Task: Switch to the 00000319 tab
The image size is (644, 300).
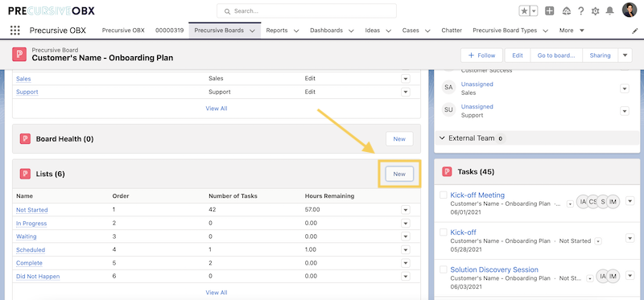Action: pyautogui.click(x=169, y=31)
